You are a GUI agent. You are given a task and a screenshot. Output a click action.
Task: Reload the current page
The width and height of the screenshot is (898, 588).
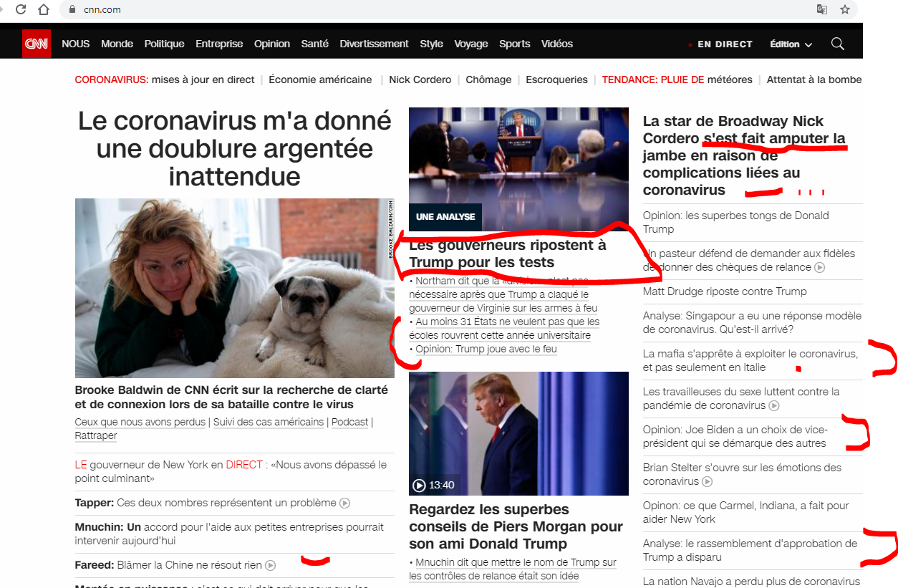coord(20,10)
